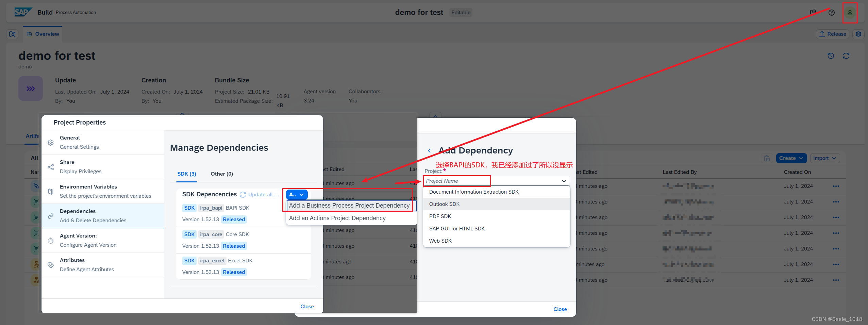Click the Release button
868x325 pixels.
click(x=832, y=34)
